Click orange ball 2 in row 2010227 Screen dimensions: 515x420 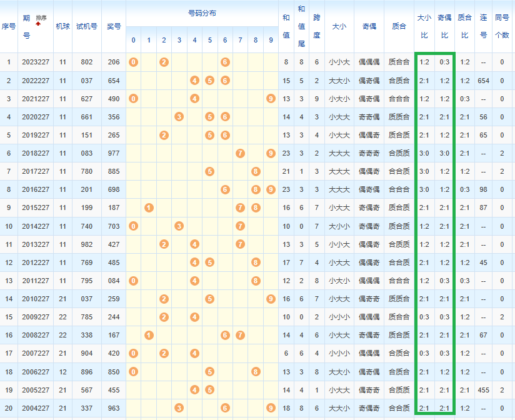164,299
